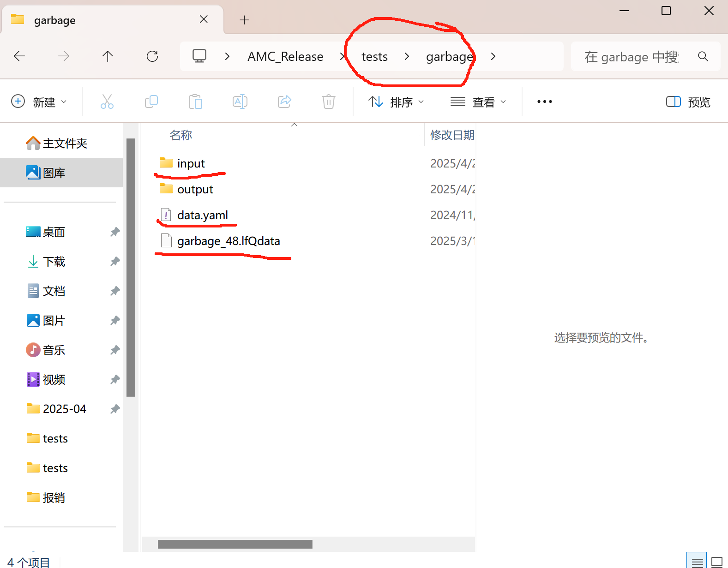Open the 查看 view options dropdown
The height and width of the screenshot is (568, 728).
click(x=478, y=102)
